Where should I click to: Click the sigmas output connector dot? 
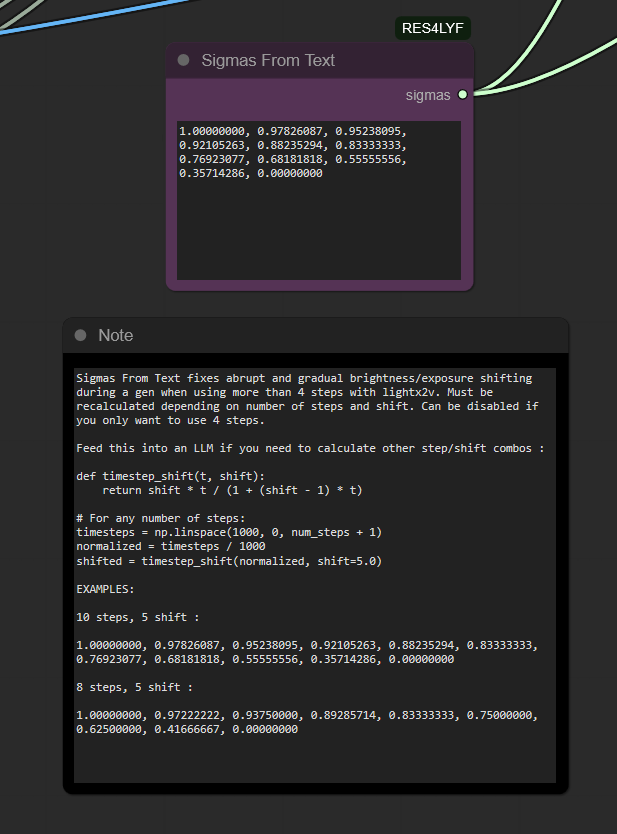(x=463, y=95)
